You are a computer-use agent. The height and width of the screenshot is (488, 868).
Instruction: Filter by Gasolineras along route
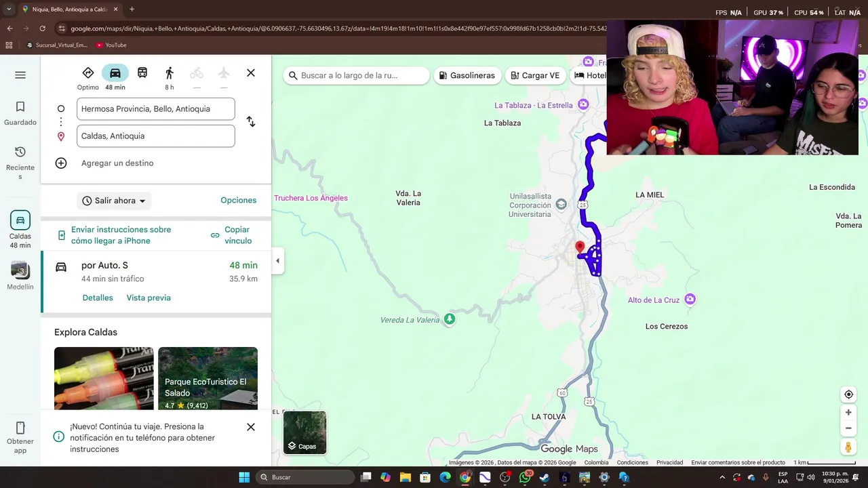pos(467,75)
